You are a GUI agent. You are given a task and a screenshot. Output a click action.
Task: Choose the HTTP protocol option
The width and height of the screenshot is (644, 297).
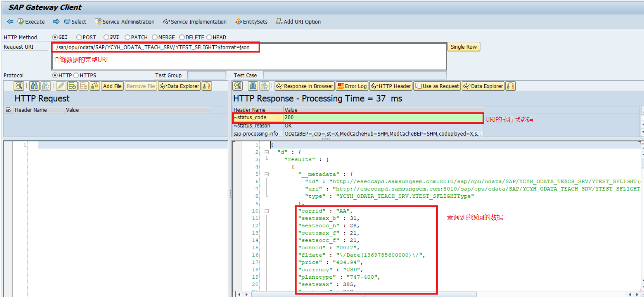pos(55,75)
